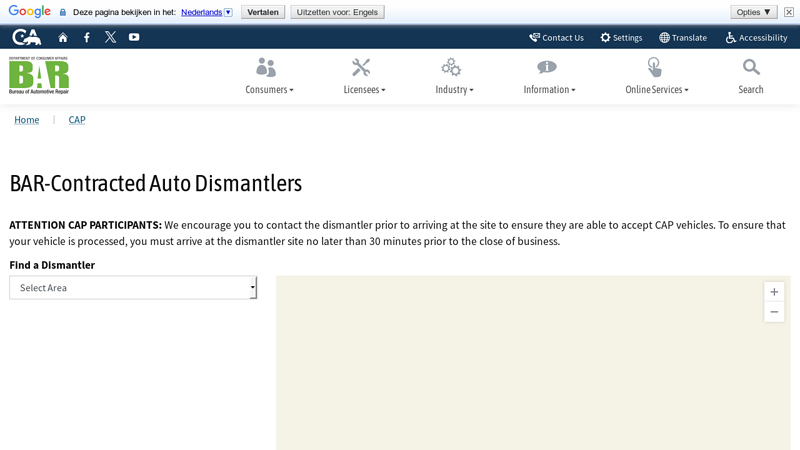Open the Accessibility settings link
Viewport: 800px width, 450px height.
(756, 37)
